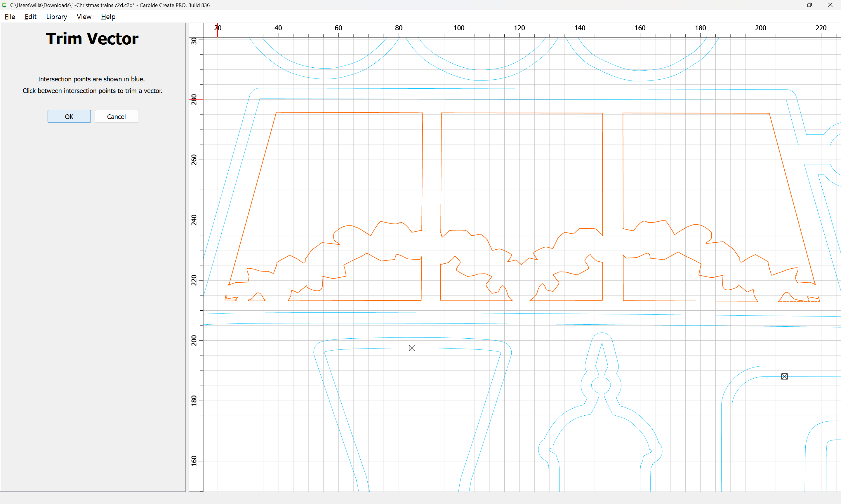Close the Carbide Create window
This screenshot has width=841, height=504.
(x=830, y=5)
